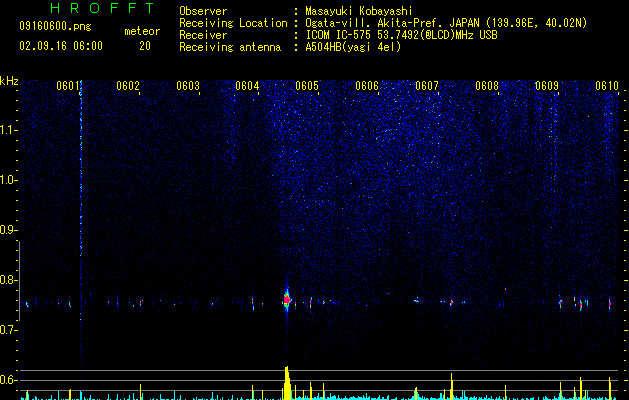Click the 1.0 kHz axis label
Screen dimensions: 629x400
pyautogui.click(x=9, y=180)
